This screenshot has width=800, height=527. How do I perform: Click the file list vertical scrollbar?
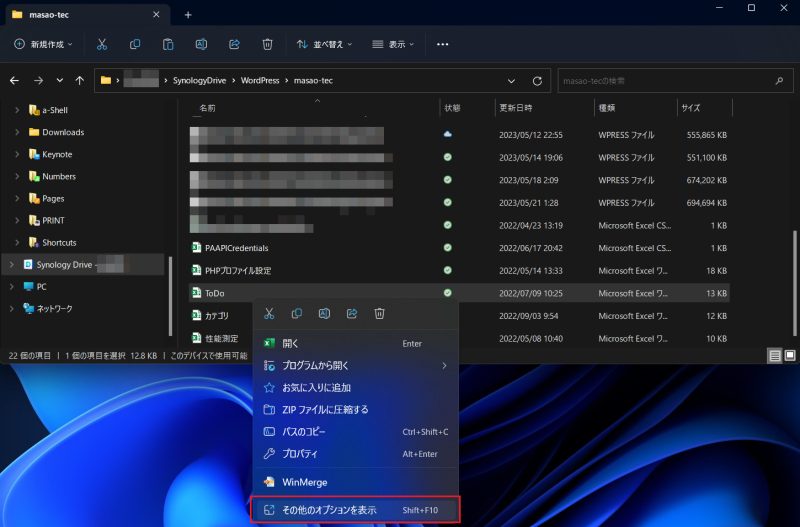(x=795, y=284)
